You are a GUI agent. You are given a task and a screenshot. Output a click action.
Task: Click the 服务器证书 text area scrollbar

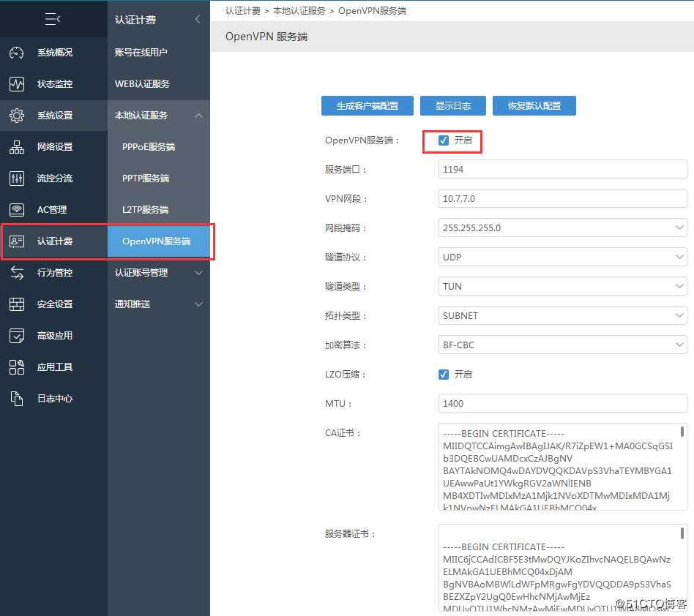tap(682, 533)
